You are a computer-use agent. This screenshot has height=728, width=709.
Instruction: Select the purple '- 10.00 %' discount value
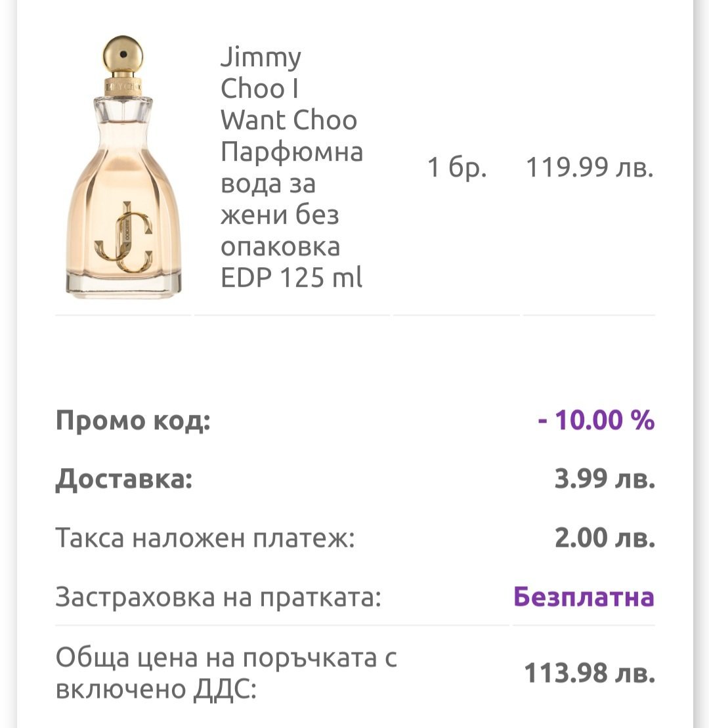coord(596,420)
